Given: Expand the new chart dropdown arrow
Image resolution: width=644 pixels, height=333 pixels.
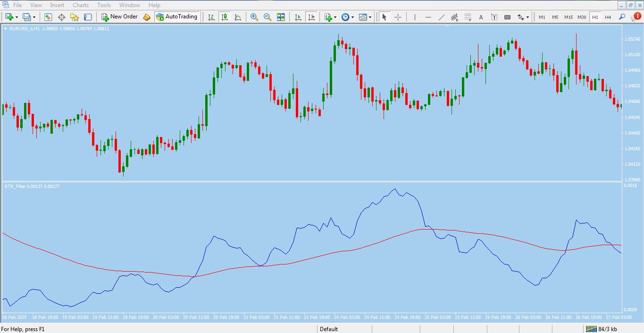Looking at the screenshot, I should click(x=17, y=17).
